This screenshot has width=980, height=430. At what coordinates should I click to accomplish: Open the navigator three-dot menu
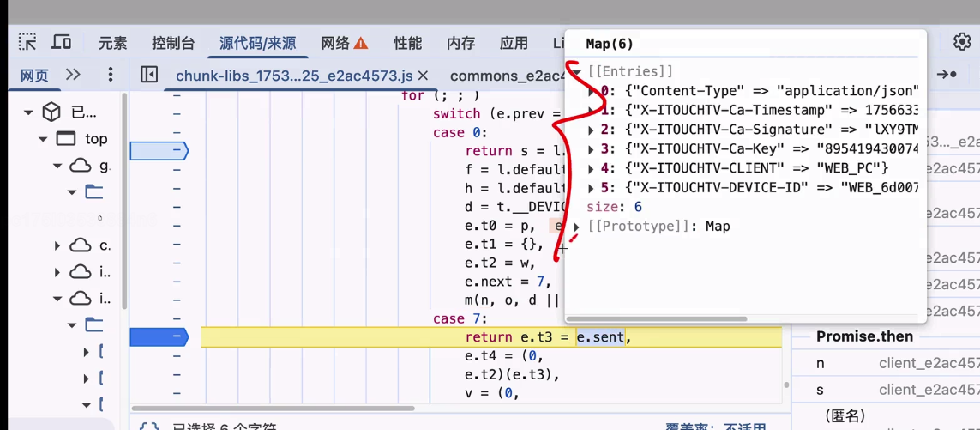click(x=111, y=75)
